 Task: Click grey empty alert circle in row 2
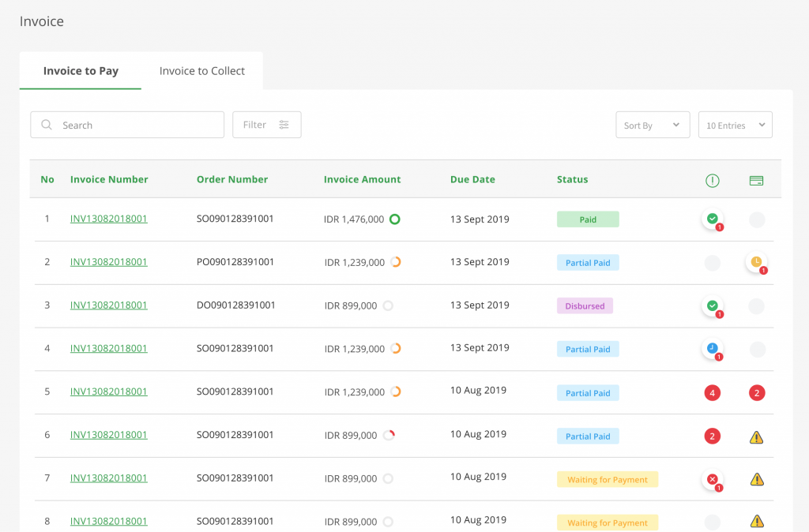[x=713, y=263]
